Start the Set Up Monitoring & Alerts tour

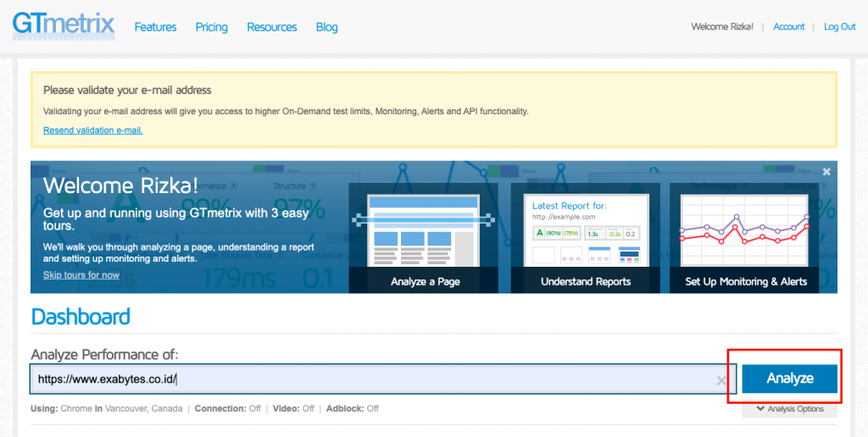click(x=746, y=238)
